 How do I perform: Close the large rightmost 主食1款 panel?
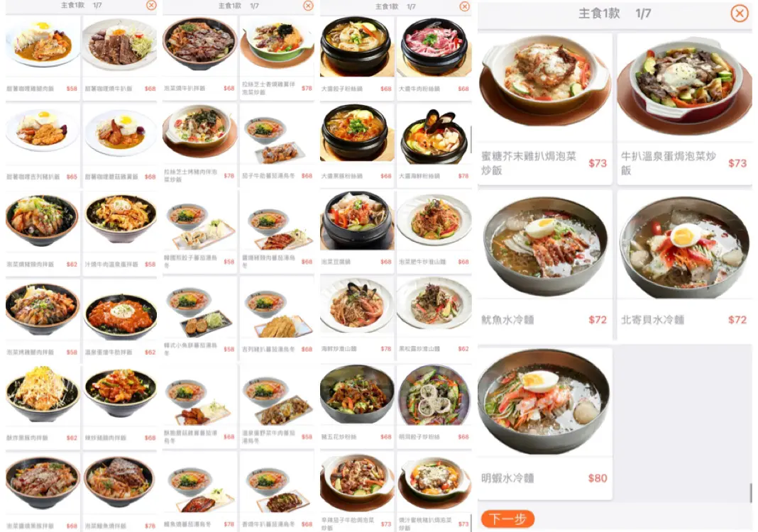739,13
